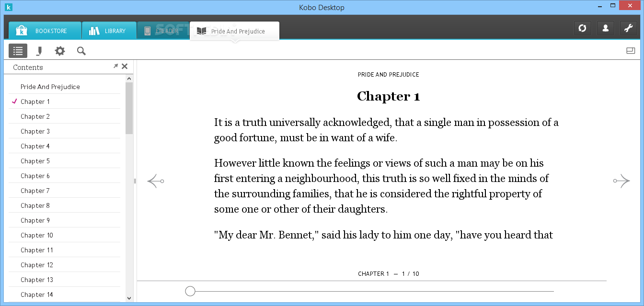The image size is (644, 306).
Task: Jump to Chapter 13 in Contents
Action: point(64,280)
